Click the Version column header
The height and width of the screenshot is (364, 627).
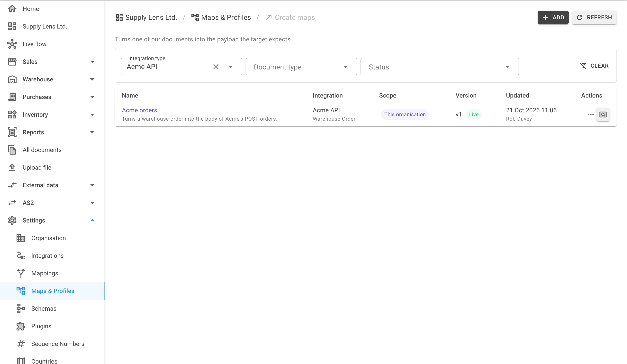point(466,96)
